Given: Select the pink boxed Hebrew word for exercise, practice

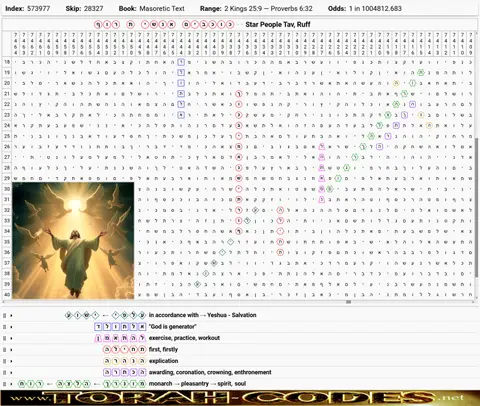Looking at the screenshot, I should pos(120,338).
